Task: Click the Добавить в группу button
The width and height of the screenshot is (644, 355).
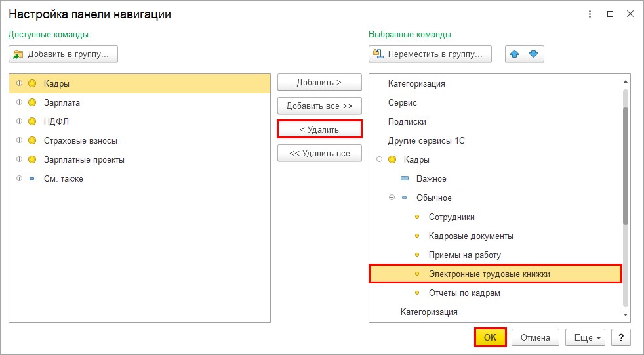Action: pos(63,54)
